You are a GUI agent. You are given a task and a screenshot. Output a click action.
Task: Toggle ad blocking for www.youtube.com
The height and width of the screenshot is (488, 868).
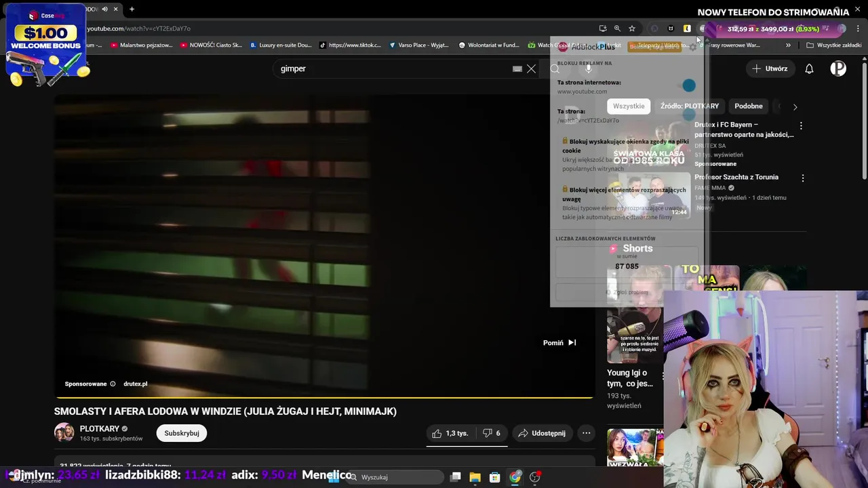click(x=688, y=85)
